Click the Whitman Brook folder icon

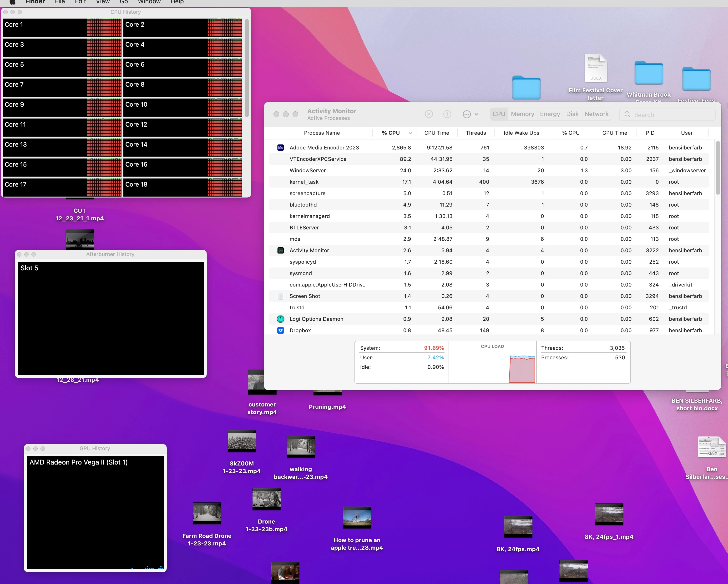pyautogui.click(x=648, y=73)
